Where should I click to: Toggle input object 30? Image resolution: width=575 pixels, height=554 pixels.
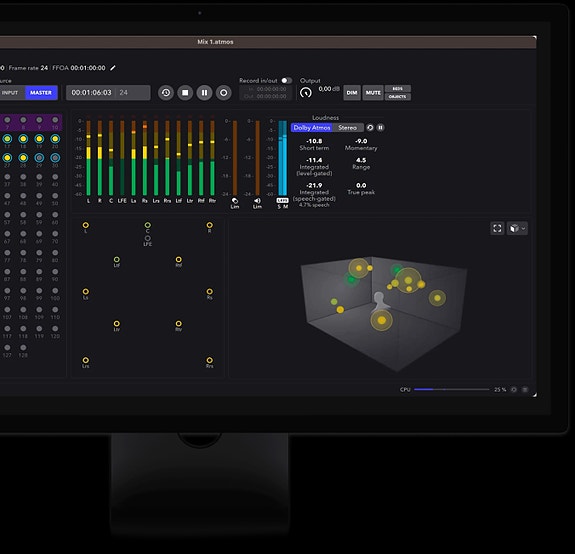[x=55, y=158]
